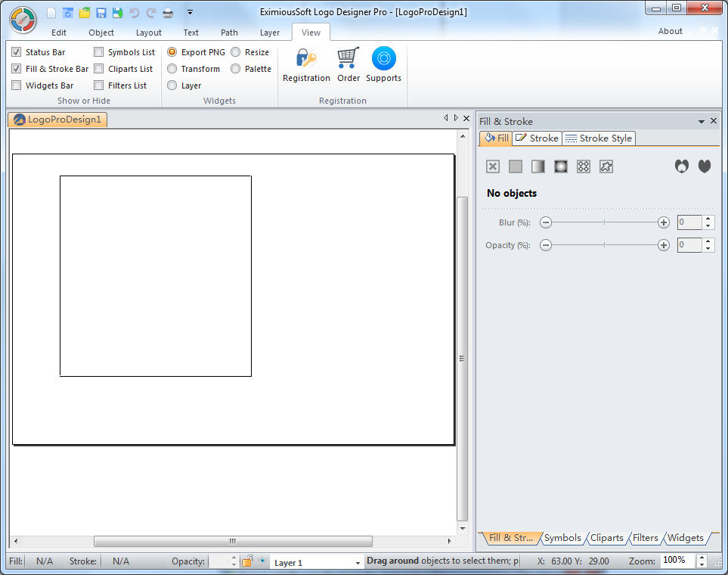728x575 pixels.
Task: Open the Layout ribbon tab
Action: click(149, 33)
